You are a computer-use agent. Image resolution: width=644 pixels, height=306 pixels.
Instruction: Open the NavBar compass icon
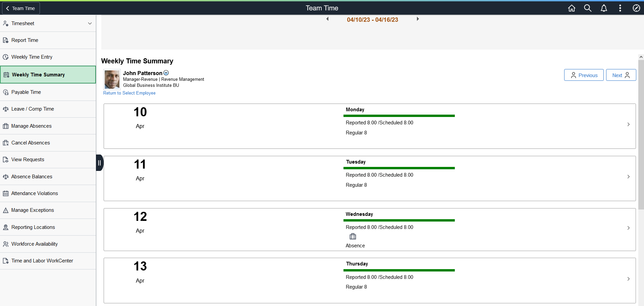click(636, 8)
